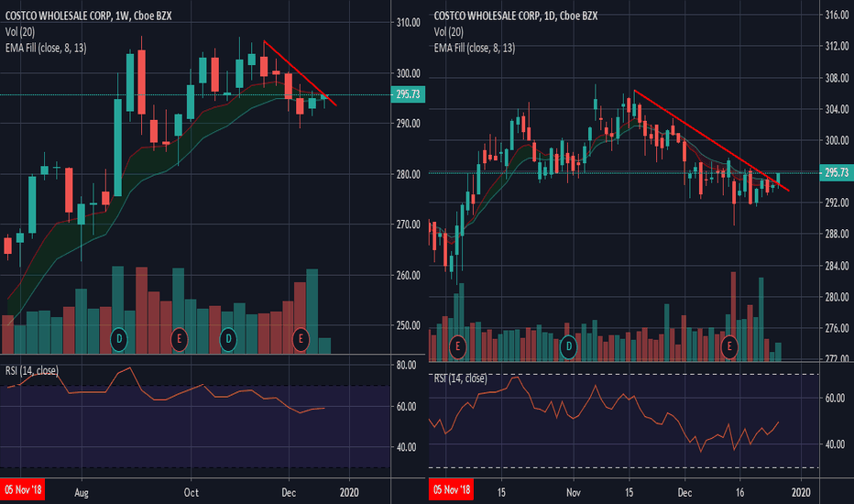The width and height of the screenshot is (854, 504).
Task: Click 60.00 on daily RSI scale
Action: click(x=835, y=399)
